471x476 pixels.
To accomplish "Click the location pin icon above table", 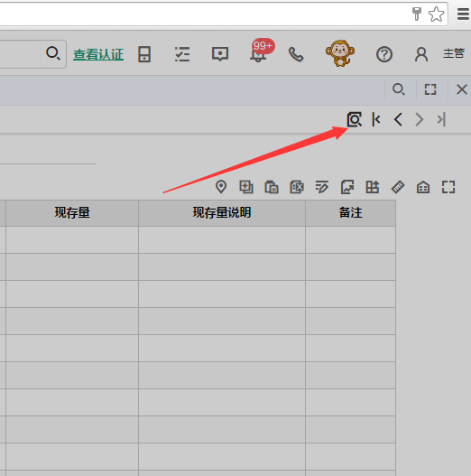I will point(221,187).
